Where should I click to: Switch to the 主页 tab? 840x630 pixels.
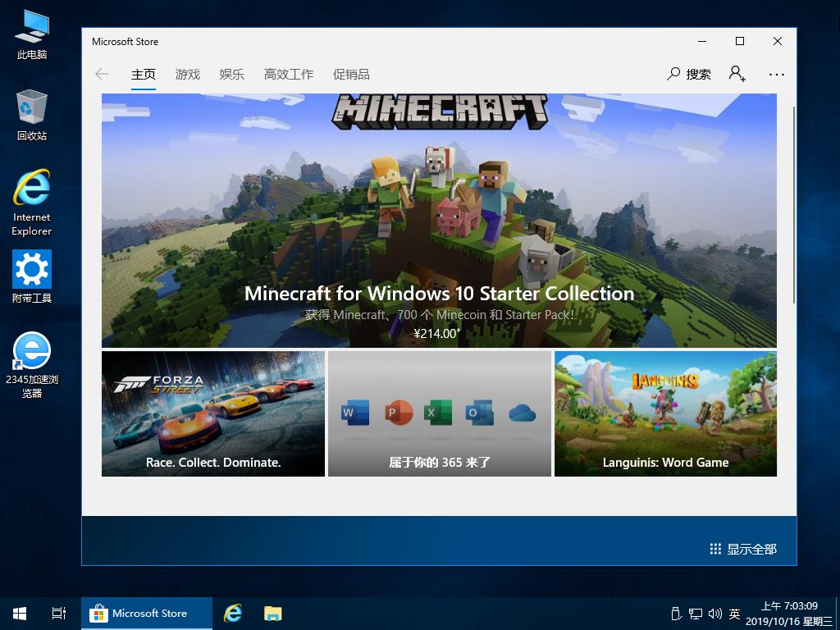tap(144, 74)
